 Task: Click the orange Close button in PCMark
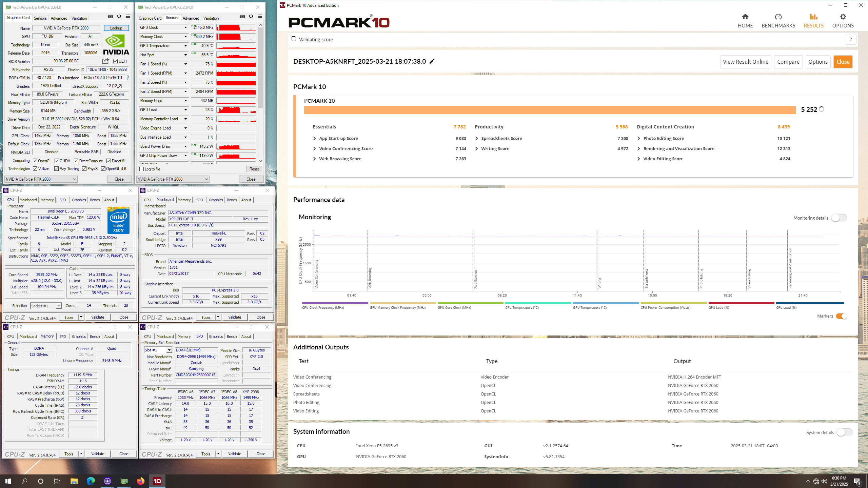pyautogui.click(x=843, y=62)
